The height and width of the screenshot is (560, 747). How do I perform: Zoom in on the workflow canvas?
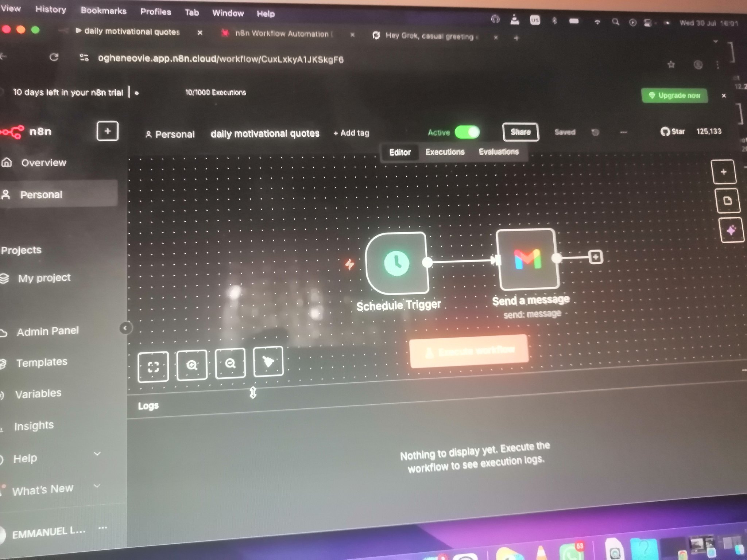tap(192, 365)
